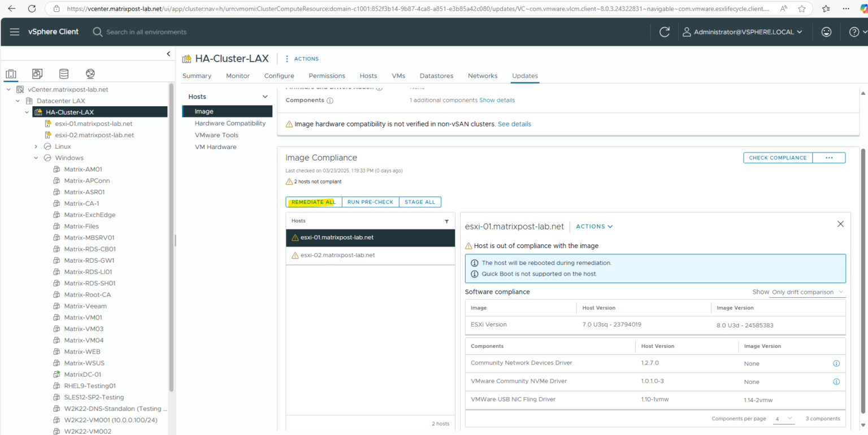Click the info icon next to Community Network Devices Driver
This screenshot has width=868, height=435.
[836, 363]
